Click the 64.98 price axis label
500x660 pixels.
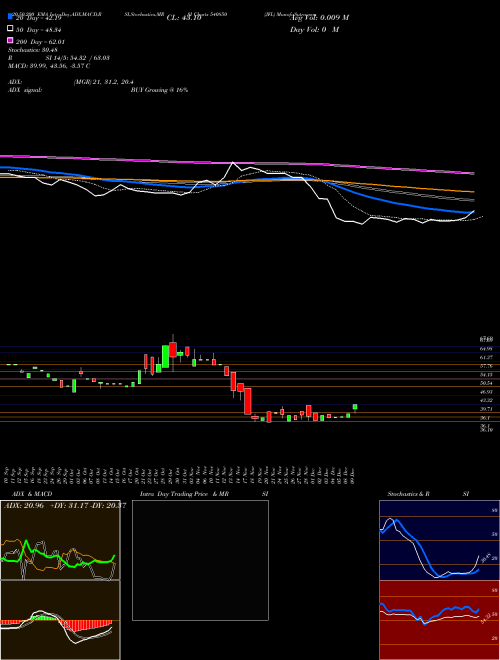tap(486, 349)
